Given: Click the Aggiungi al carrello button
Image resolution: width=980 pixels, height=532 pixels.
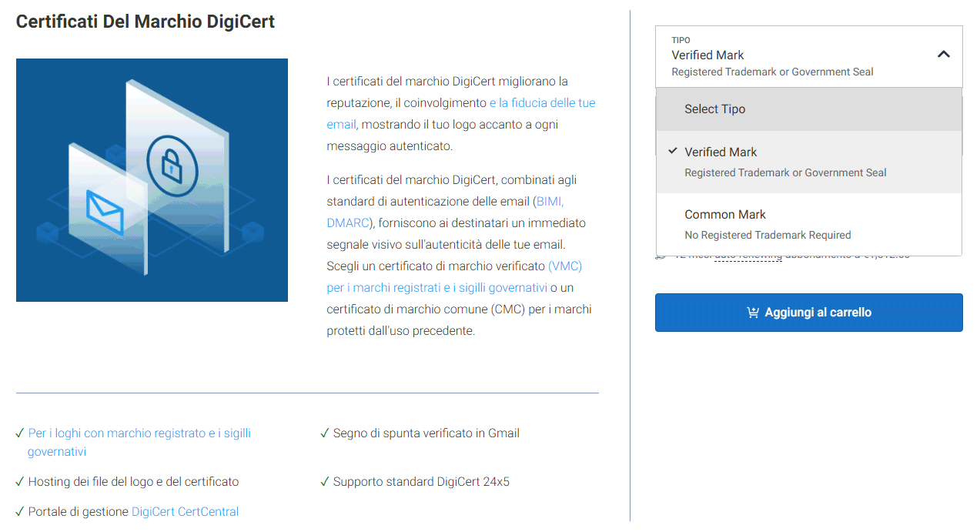Looking at the screenshot, I should tap(808, 313).
